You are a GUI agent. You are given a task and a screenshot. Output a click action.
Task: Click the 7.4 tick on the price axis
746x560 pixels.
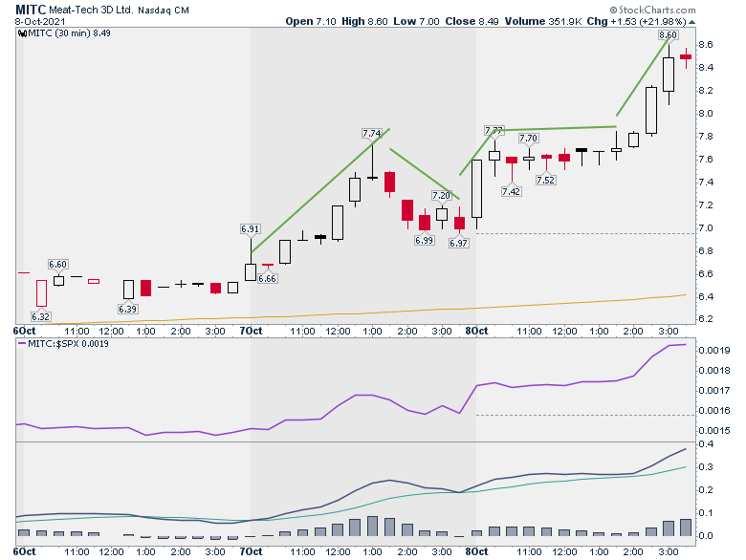coord(706,183)
